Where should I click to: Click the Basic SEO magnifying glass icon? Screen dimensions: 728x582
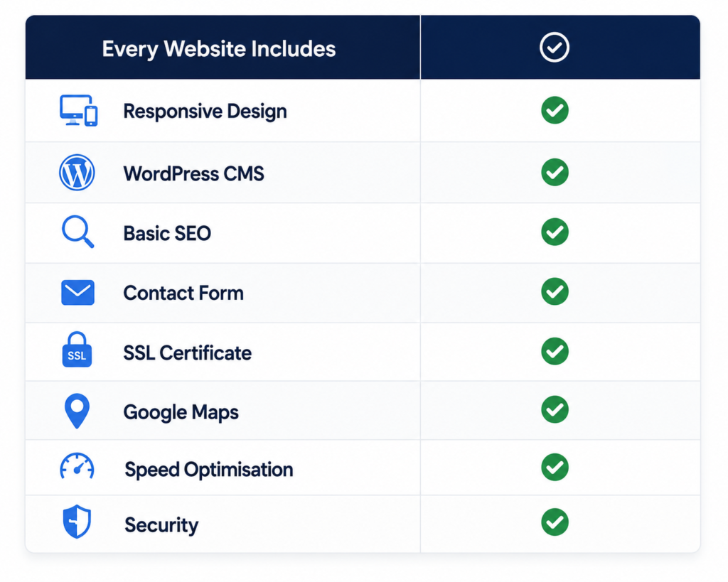pos(77,232)
